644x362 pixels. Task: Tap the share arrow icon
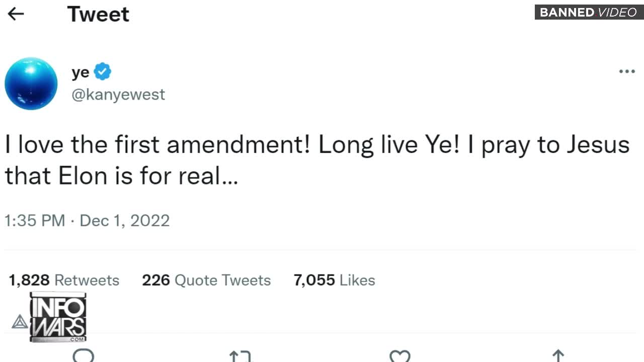tap(558, 356)
